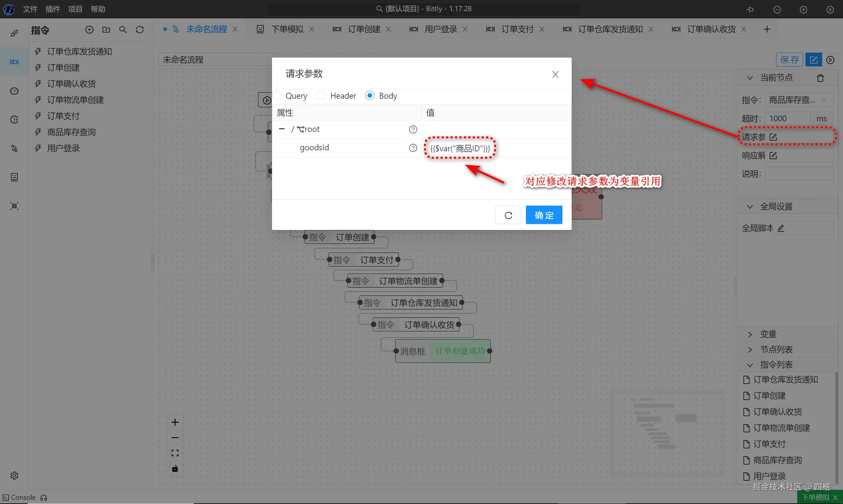Click the search icon in command panel
The image size is (843, 504).
pos(123,30)
